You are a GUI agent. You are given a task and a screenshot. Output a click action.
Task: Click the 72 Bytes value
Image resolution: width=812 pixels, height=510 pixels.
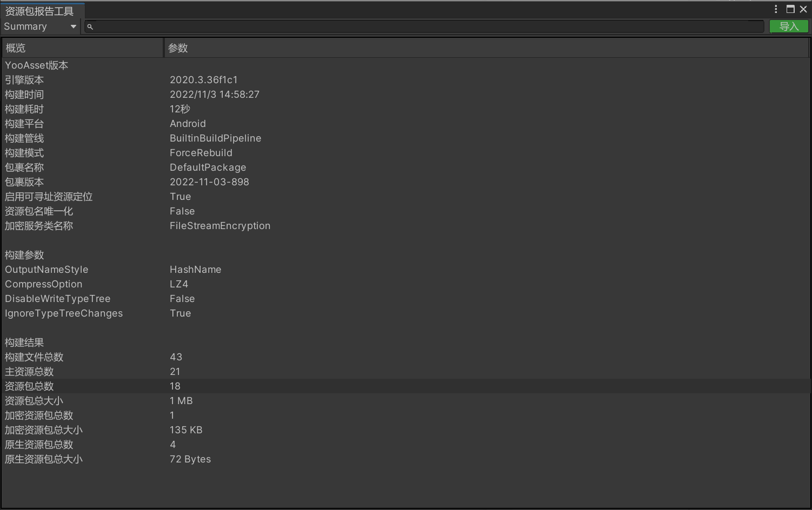click(190, 459)
